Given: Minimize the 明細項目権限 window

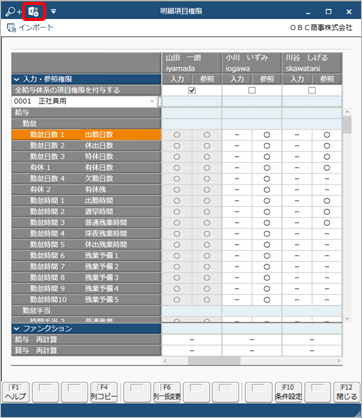Looking at the screenshot, I should [308, 12].
